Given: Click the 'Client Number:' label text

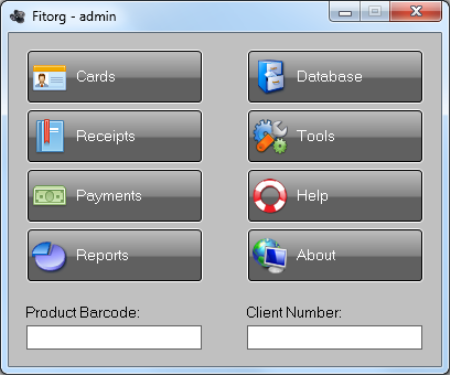Looking at the screenshot, I should [x=294, y=313].
